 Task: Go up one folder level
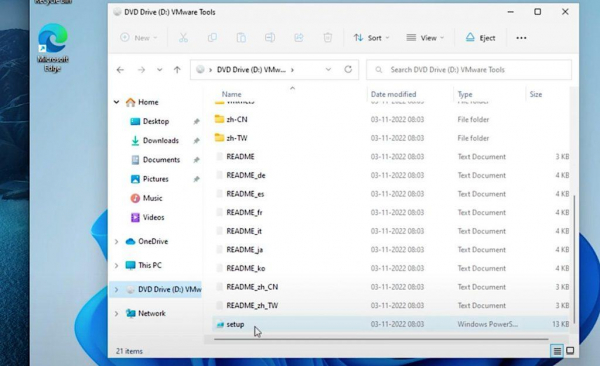pos(177,70)
